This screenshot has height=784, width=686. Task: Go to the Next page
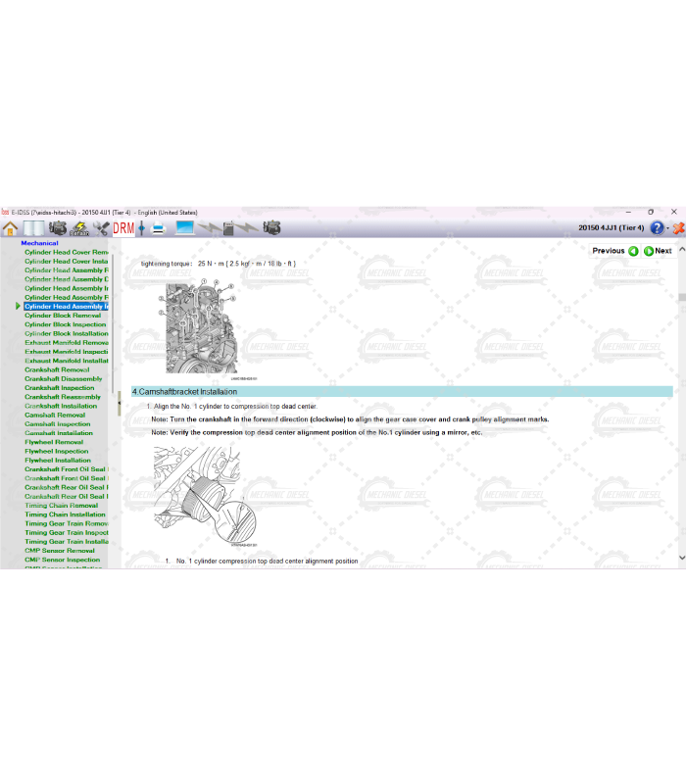[x=657, y=251]
